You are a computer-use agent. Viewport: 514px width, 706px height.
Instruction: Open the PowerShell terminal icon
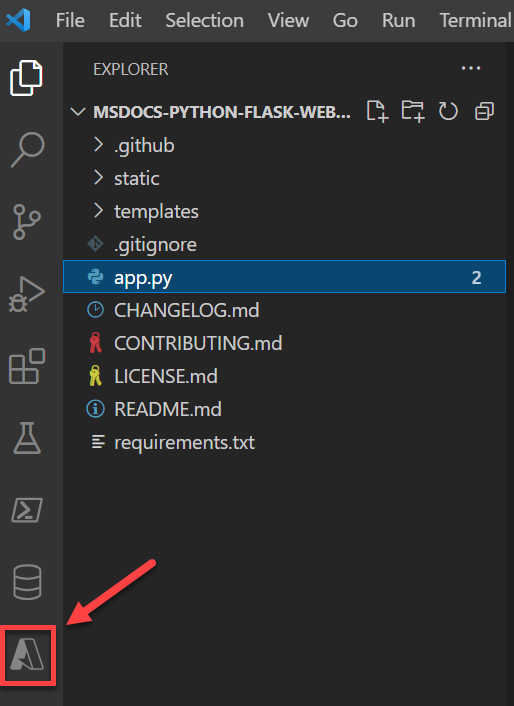[27, 510]
